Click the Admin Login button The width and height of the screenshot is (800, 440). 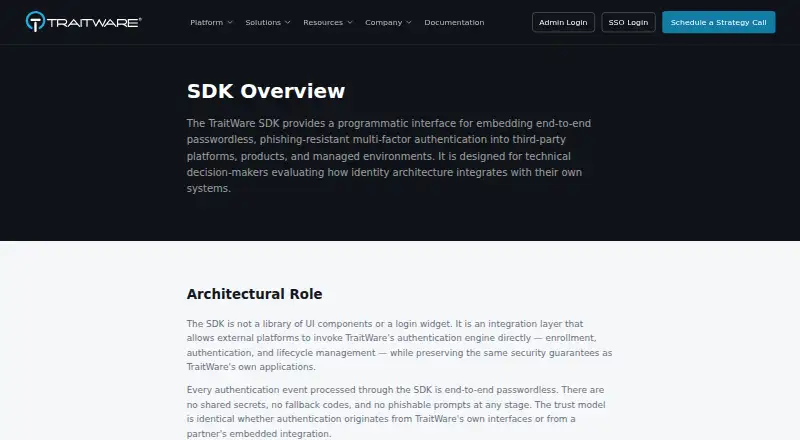tap(563, 22)
